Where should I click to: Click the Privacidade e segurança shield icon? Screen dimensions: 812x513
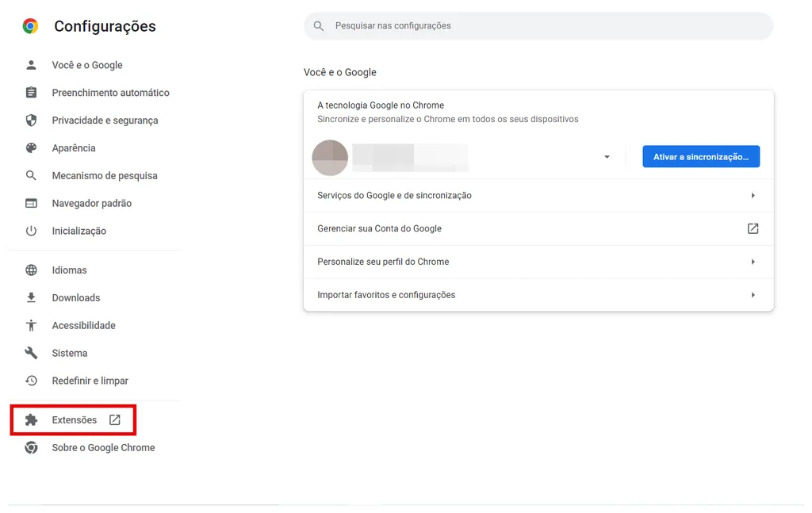click(x=30, y=120)
